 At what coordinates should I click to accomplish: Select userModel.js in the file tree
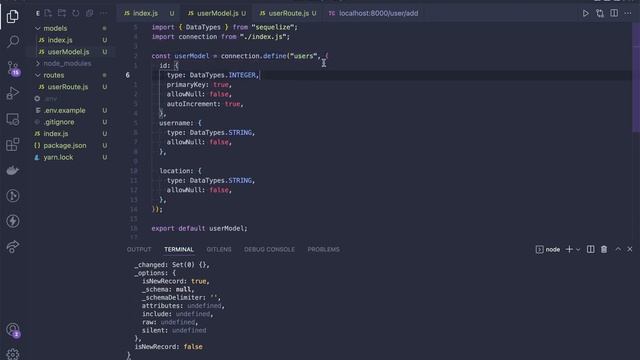coord(68,52)
